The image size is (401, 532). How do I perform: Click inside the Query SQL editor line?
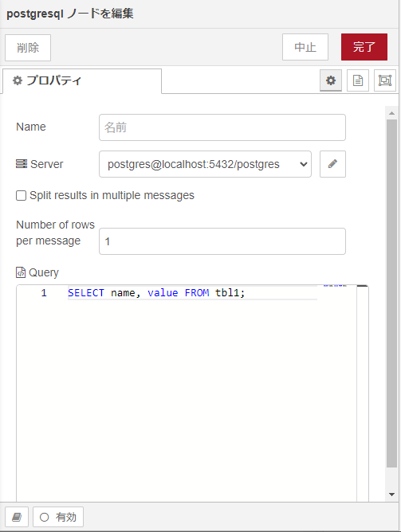coord(192,293)
